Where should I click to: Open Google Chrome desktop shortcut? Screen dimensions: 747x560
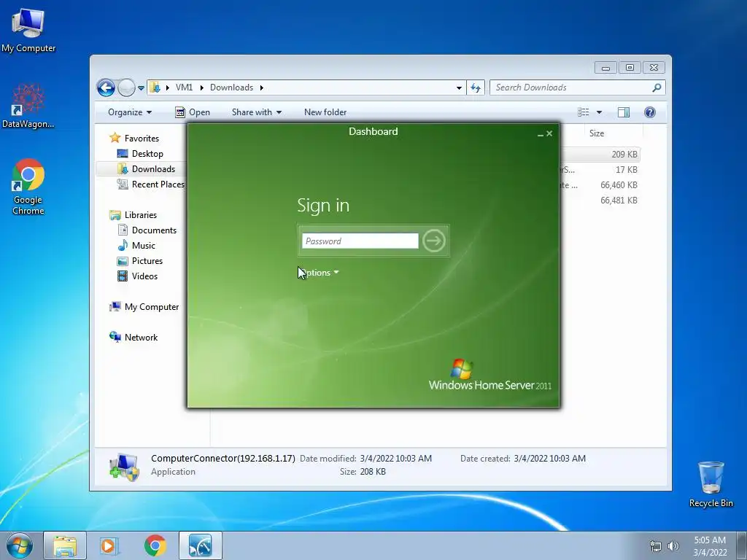(28, 187)
